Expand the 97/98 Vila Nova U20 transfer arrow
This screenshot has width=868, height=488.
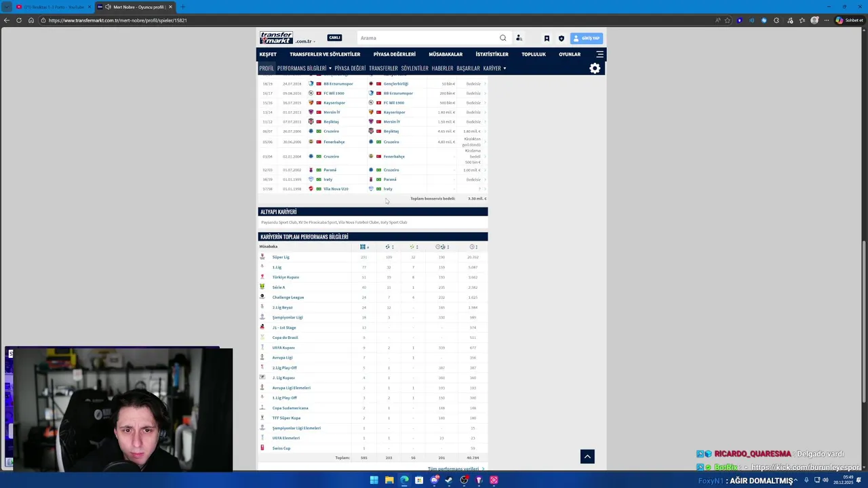(x=485, y=189)
